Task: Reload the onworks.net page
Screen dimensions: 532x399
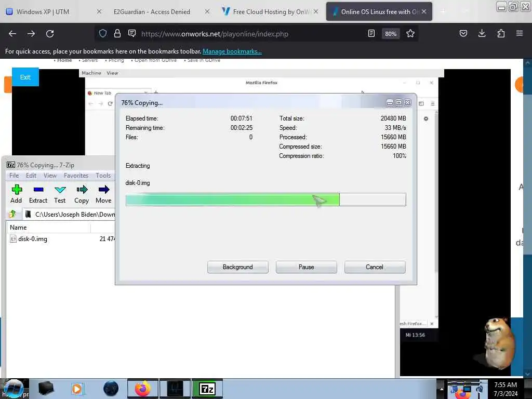Action: click(x=50, y=34)
